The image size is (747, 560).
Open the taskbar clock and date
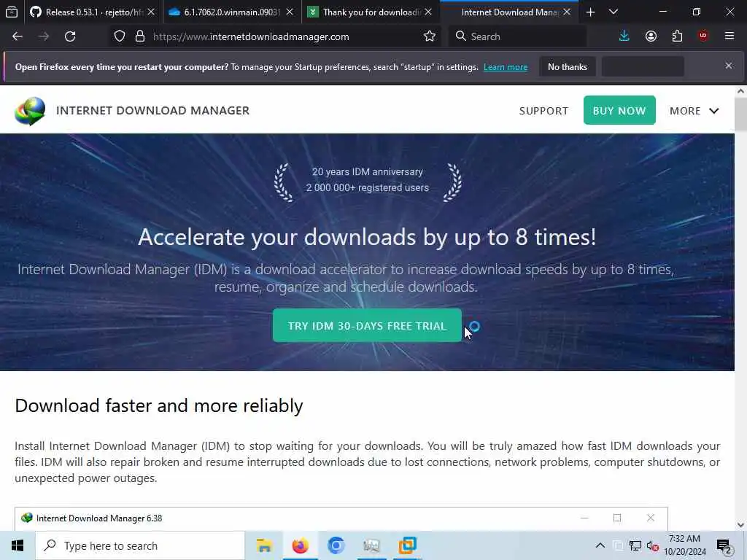[684, 545]
